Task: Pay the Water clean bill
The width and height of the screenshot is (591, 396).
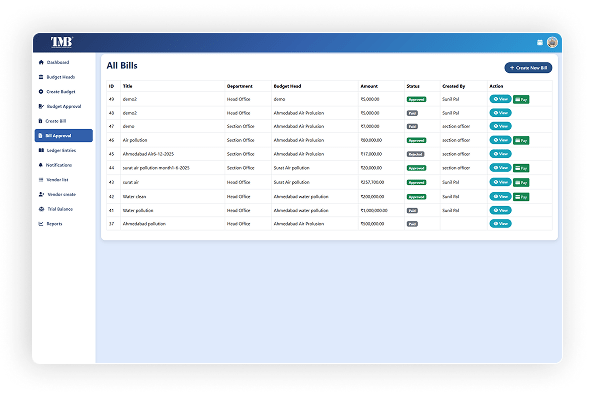Action: point(521,197)
